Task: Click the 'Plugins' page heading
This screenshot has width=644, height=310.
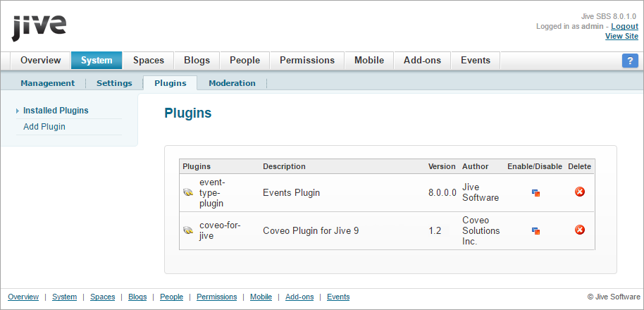Action: [x=187, y=113]
